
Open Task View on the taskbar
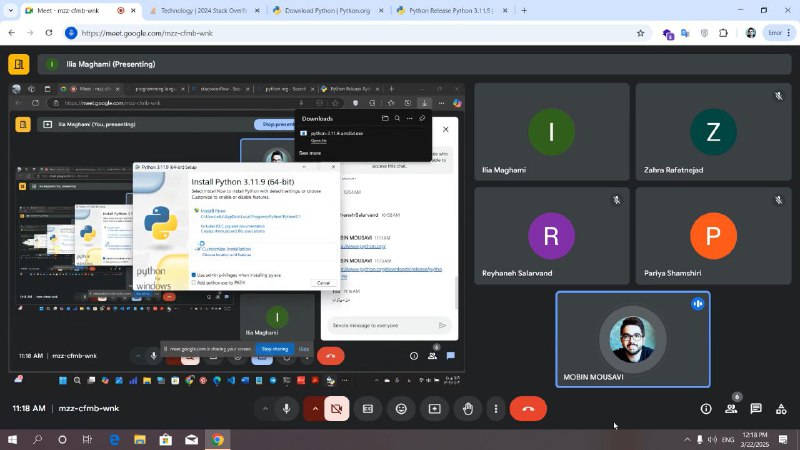(x=87, y=439)
